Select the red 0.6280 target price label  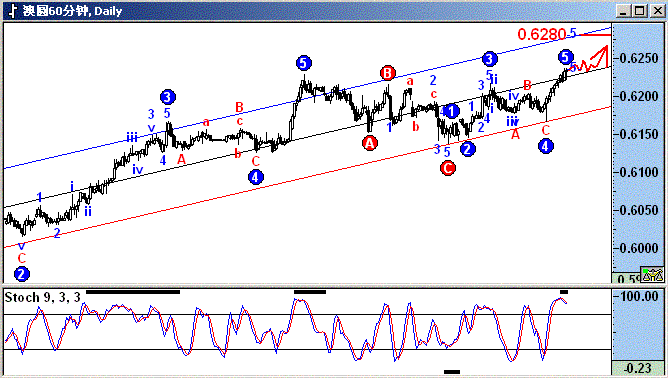pos(541,34)
